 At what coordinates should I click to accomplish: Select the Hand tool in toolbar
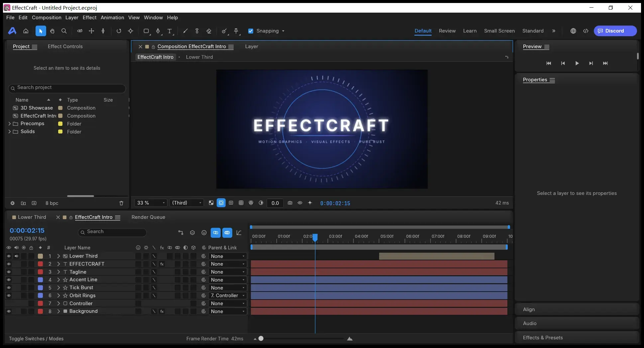click(52, 31)
